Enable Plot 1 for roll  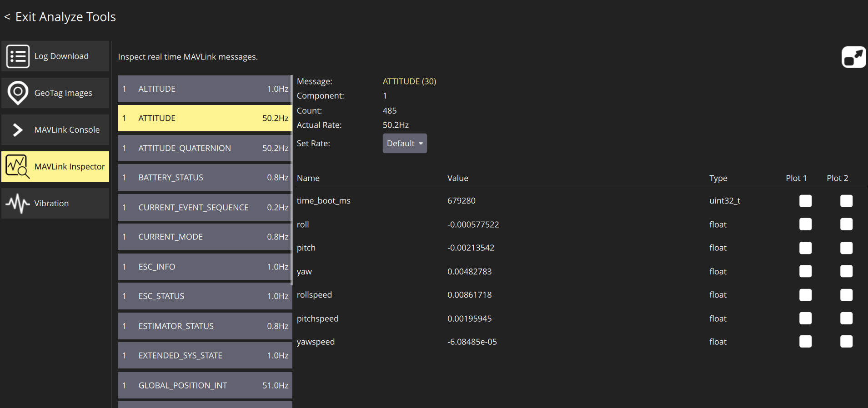pyautogui.click(x=805, y=224)
